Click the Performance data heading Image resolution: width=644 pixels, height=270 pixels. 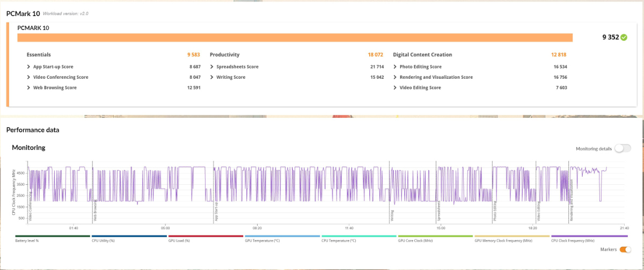[33, 130]
